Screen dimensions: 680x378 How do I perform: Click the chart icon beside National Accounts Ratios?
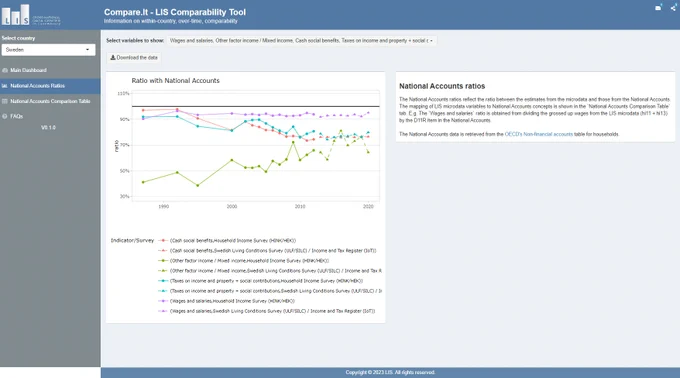5,86
